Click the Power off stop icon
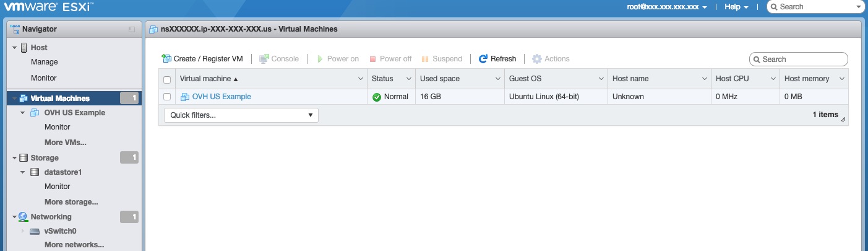 tap(373, 59)
